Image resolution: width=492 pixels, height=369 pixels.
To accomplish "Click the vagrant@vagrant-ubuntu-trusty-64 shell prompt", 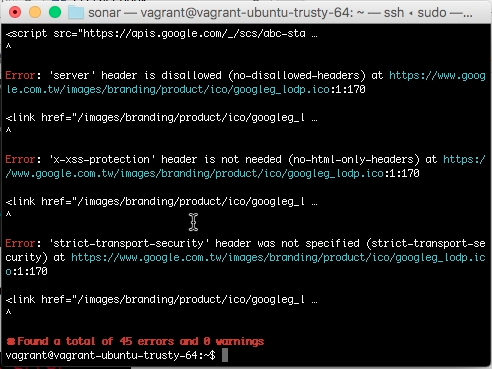I will 111,356.
